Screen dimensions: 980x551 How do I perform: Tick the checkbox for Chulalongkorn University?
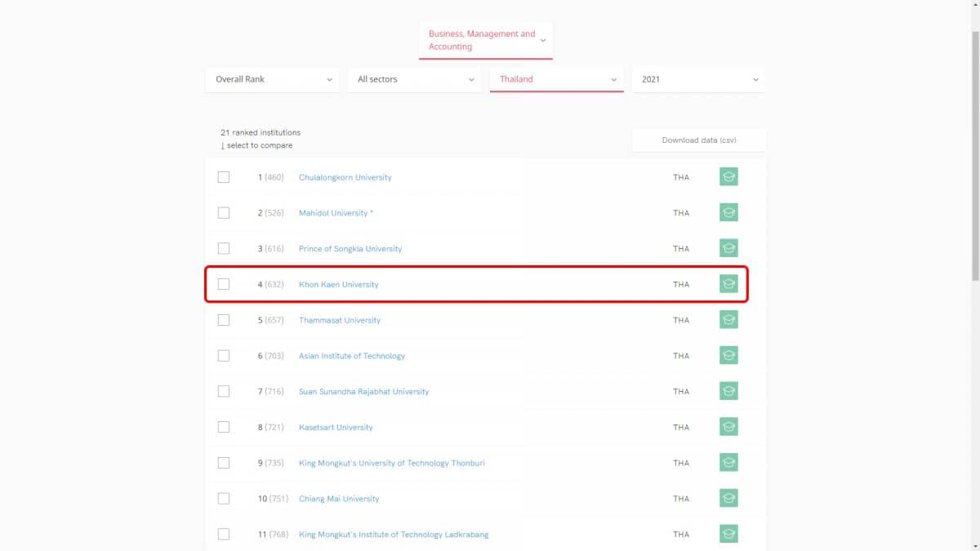(224, 177)
